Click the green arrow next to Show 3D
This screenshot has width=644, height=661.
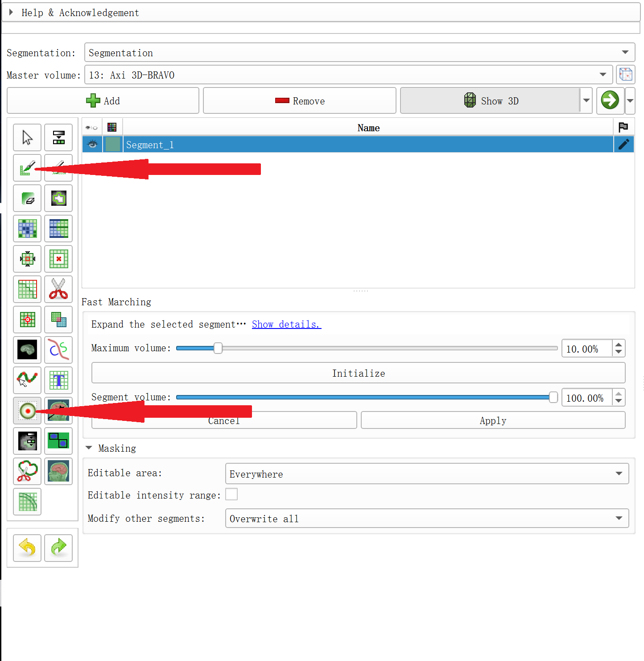point(610,100)
